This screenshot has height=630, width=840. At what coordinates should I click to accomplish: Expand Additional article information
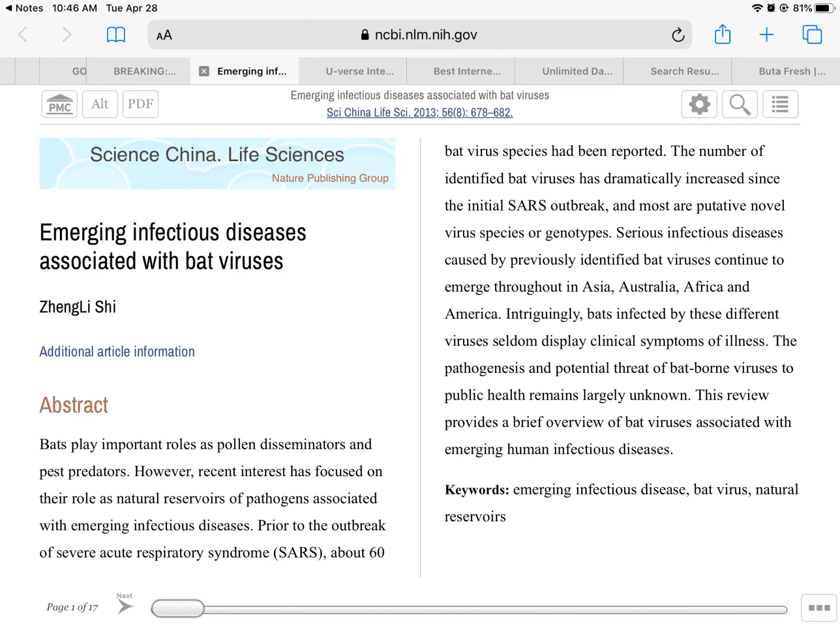pos(117,351)
